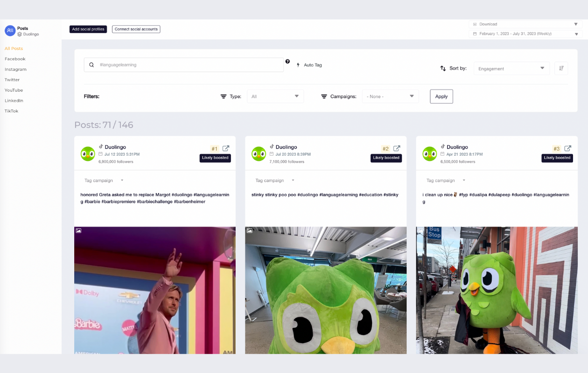Open external link for post #2

[397, 148]
